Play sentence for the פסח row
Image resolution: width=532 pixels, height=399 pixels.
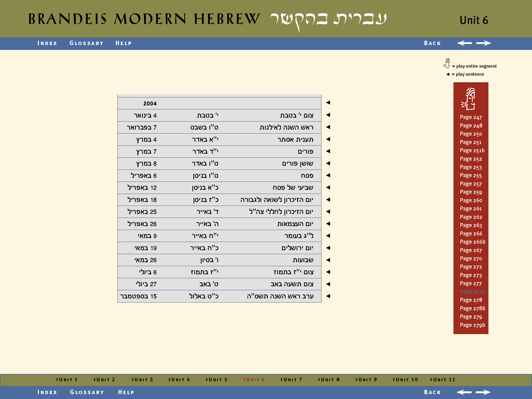(x=328, y=175)
